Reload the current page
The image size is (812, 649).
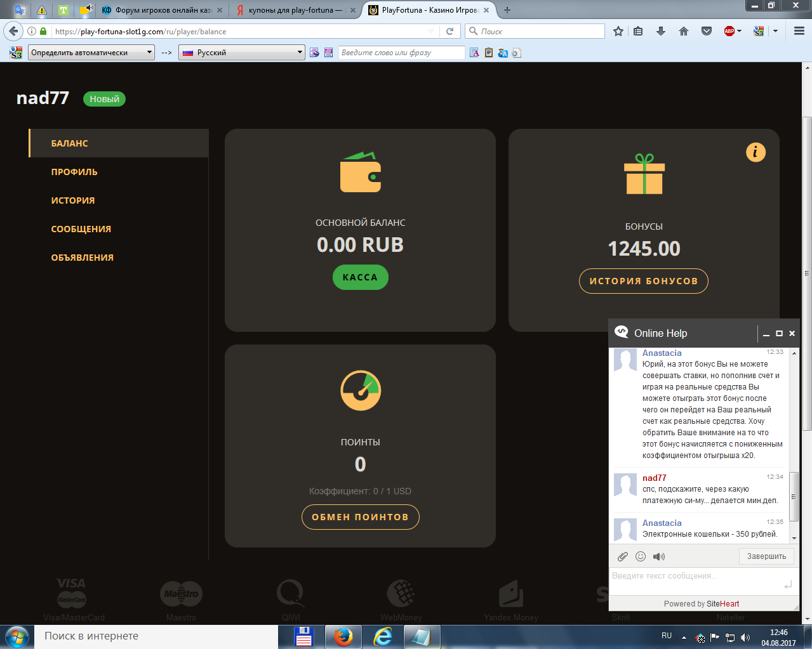pos(449,31)
